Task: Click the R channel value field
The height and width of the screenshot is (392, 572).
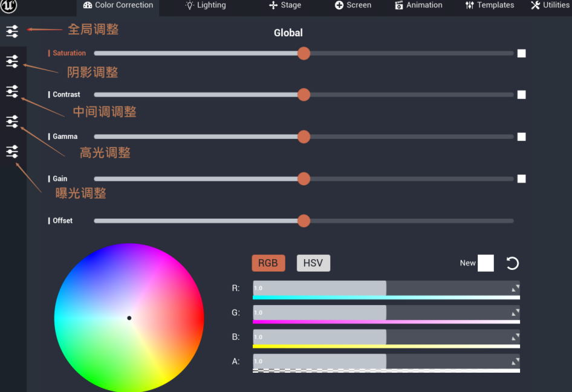Action: pos(386,288)
